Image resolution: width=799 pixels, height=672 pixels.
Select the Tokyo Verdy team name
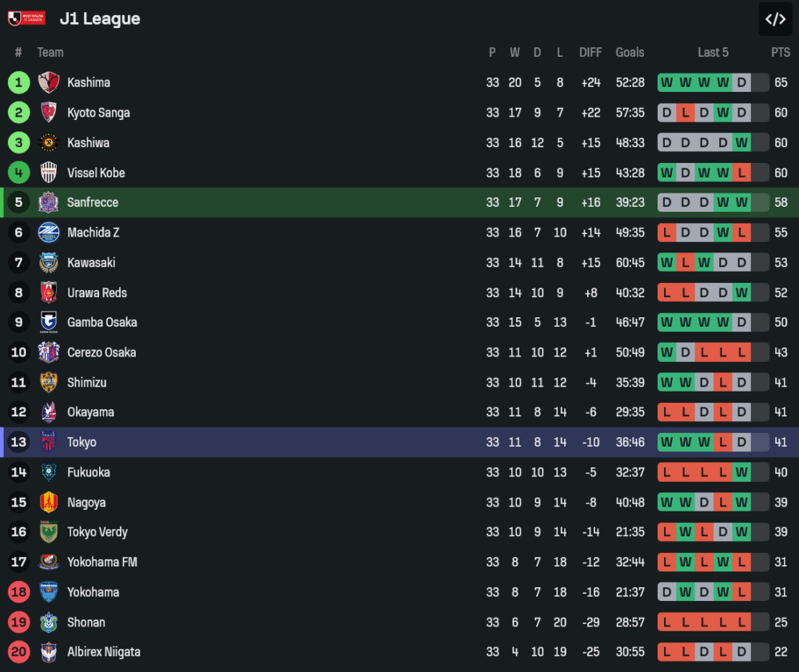(x=97, y=532)
